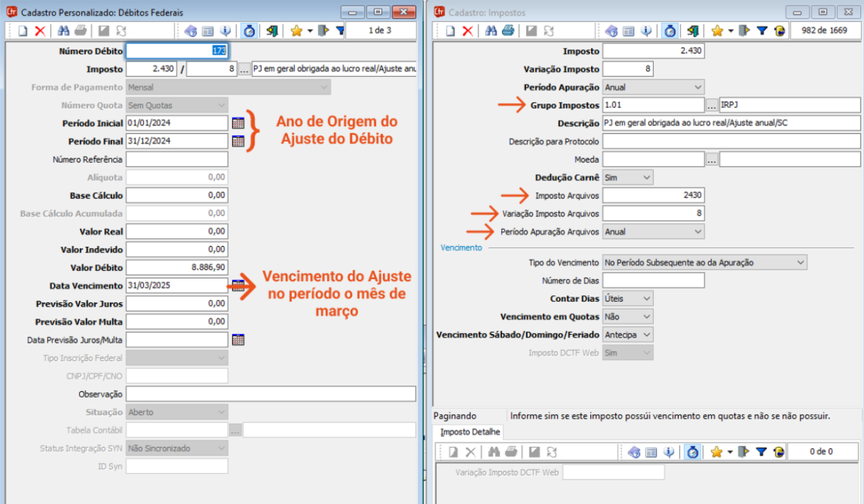The width and height of the screenshot is (864, 504).
Task: Click into the Observação input field
Action: coord(270,394)
